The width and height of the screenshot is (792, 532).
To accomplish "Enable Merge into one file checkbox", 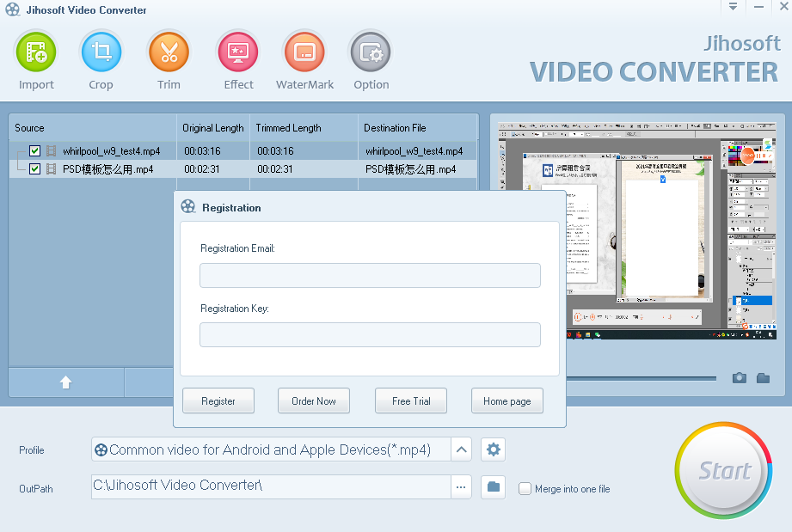I will (x=525, y=488).
